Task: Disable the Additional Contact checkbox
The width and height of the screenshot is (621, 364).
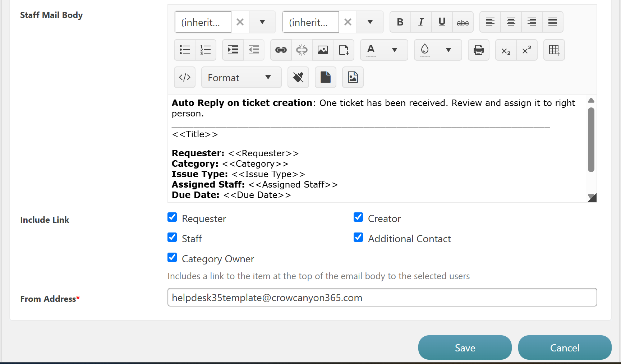Action: click(x=358, y=238)
